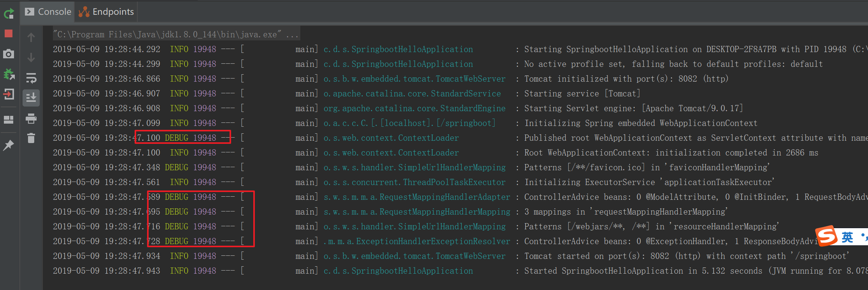The height and width of the screenshot is (290, 868).
Task: Click the 'Tomcat started on port(s): 8082' message
Action: [687, 256]
